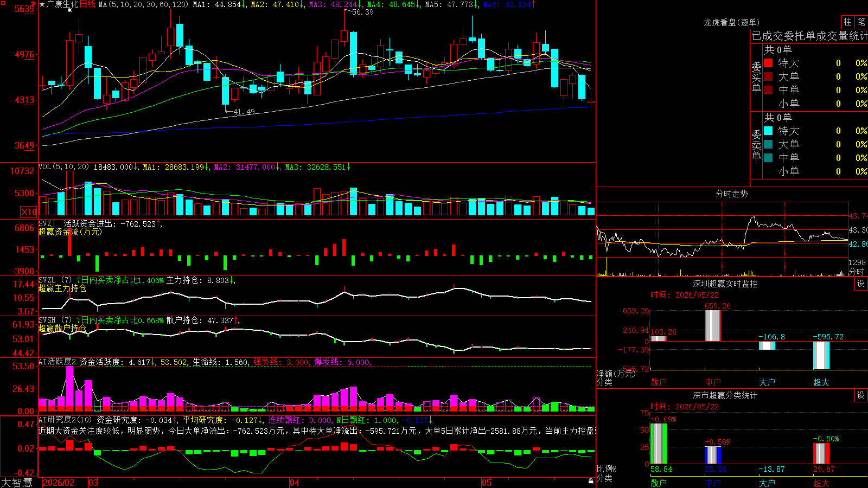Click the 超赢散户持仓 label

[x=62, y=328]
